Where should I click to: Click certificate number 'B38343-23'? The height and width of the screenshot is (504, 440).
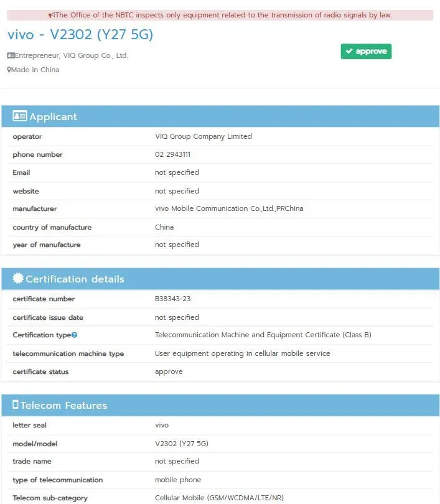(172, 299)
